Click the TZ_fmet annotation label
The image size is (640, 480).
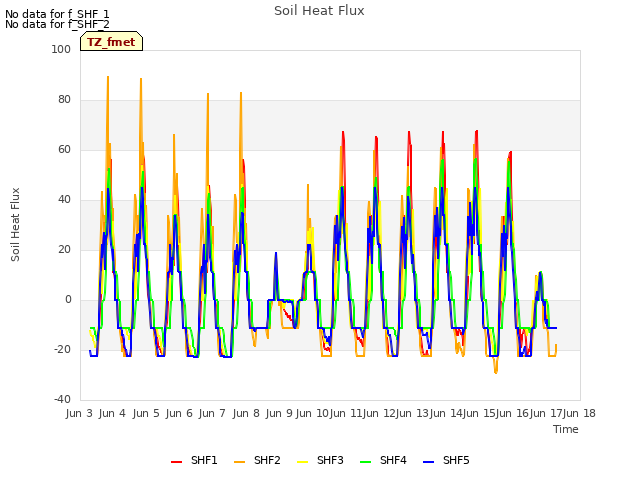pyautogui.click(x=111, y=42)
